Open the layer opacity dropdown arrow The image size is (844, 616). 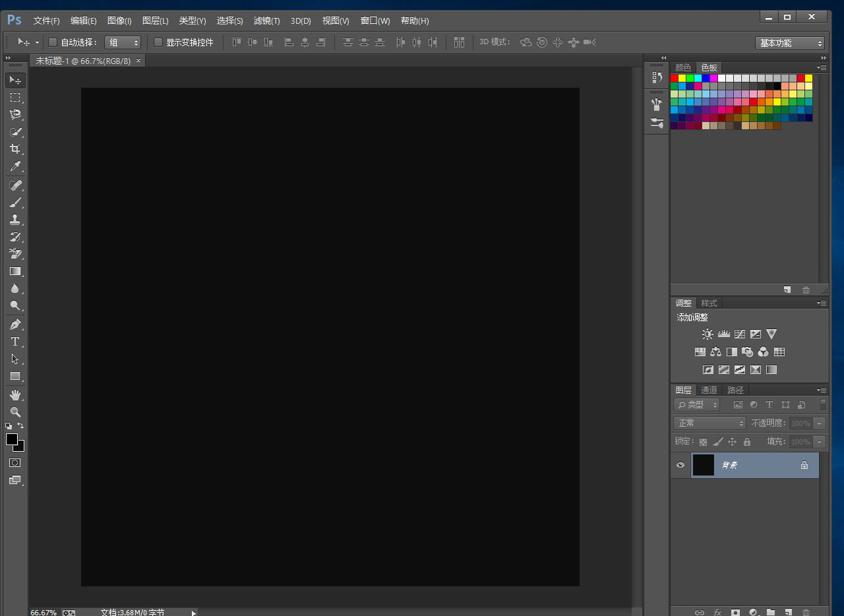pos(820,423)
